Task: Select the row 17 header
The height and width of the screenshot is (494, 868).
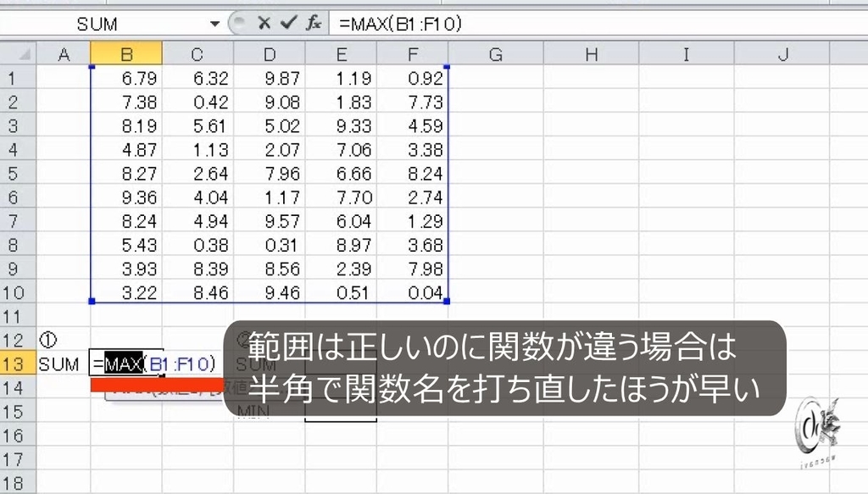Action: coord(19,459)
